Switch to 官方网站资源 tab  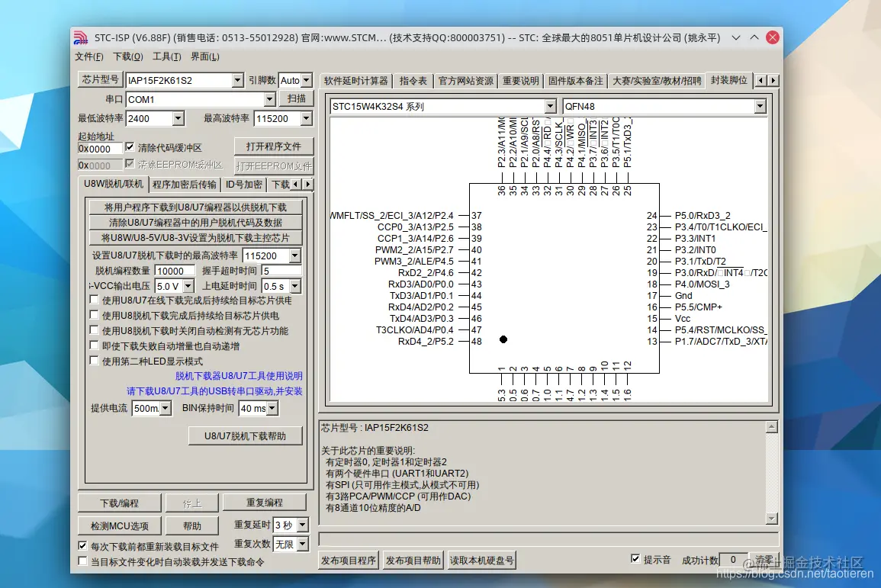466,81
